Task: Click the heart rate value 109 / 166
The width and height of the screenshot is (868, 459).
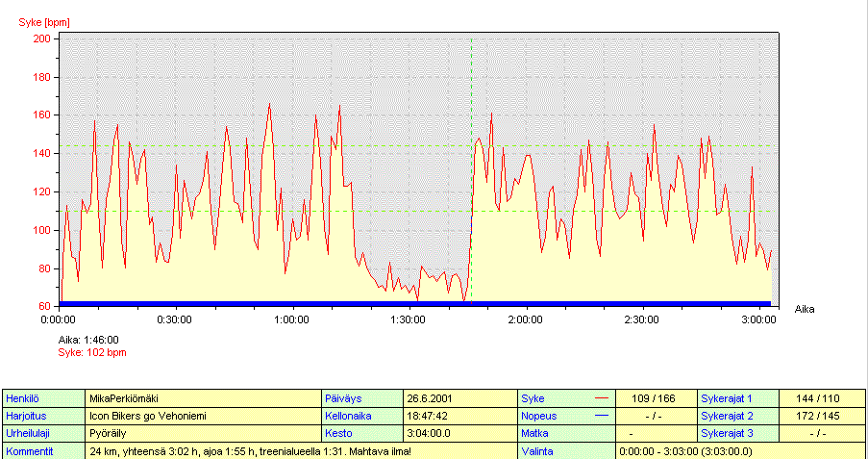Action: (655, 397)
